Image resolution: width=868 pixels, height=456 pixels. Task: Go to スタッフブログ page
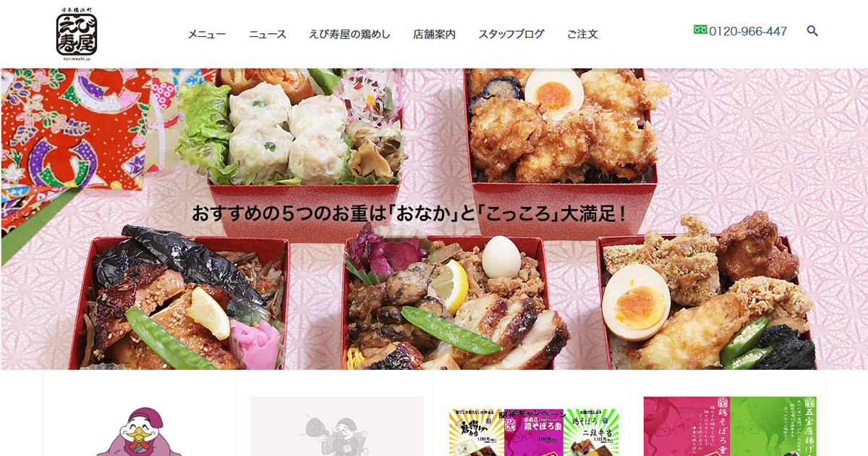(x=511, y=34)
